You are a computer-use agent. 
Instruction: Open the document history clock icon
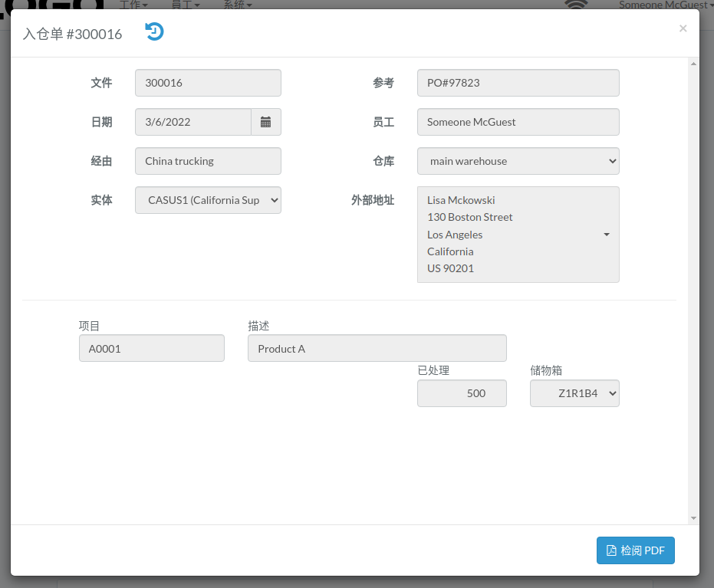154,32
